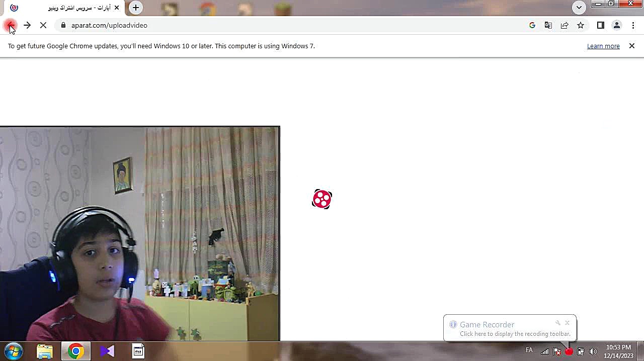
Task: Open Chrome's three-dot menu
Action: [633, 25]
